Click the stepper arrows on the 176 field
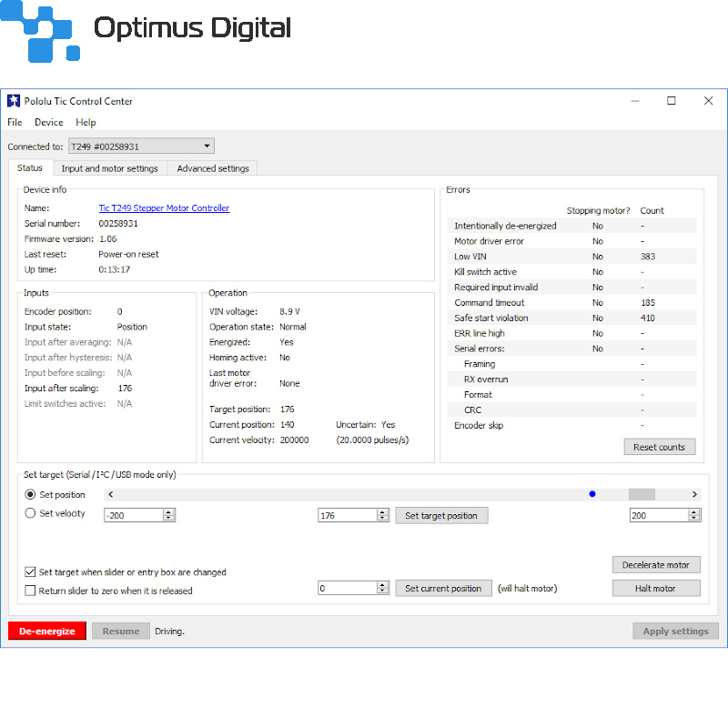Viewport: 728px width, 728px height. [x=383, y=515]
